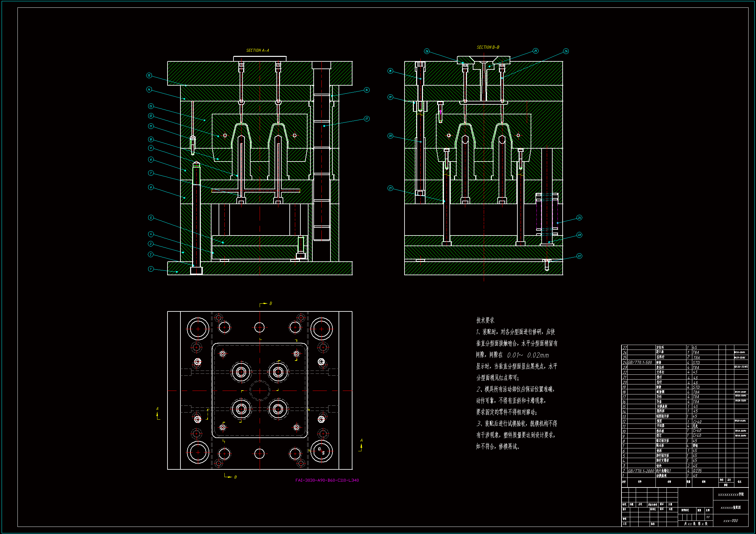Select part balloon number 12
756x534 pixels.
(x=151, y=116)
